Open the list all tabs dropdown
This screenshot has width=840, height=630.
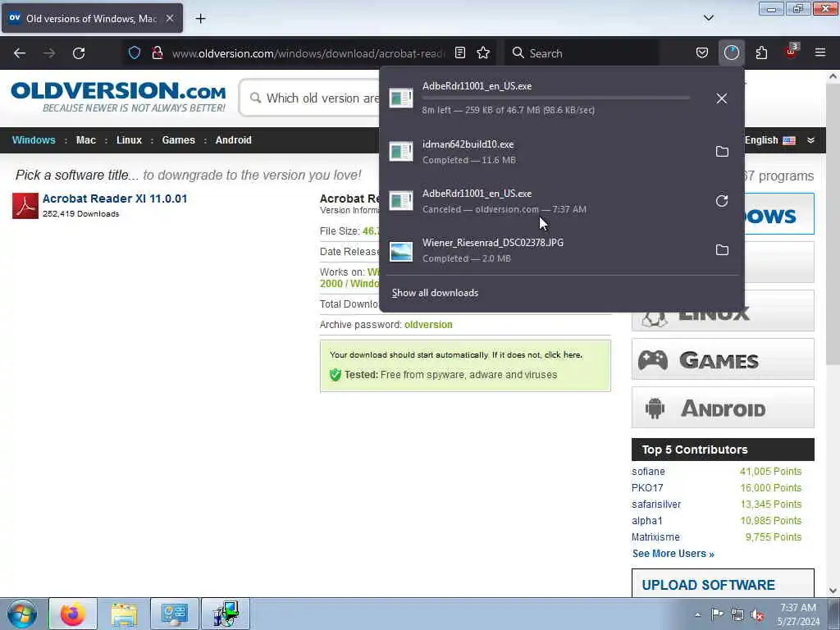708,18
